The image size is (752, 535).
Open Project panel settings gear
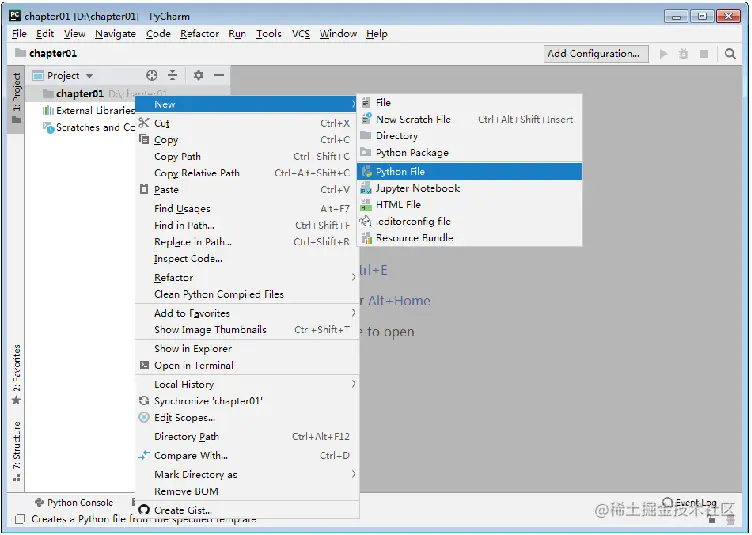pos(198,75)
